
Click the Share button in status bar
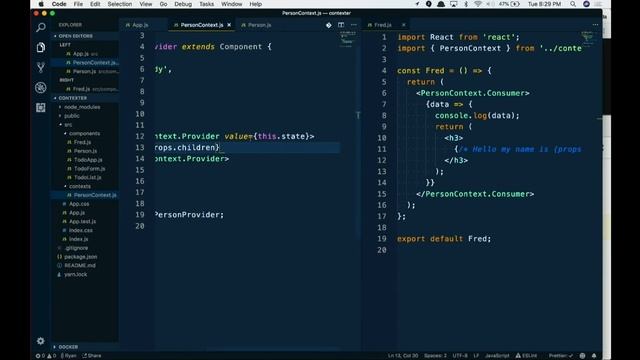[x=92, y=356]
